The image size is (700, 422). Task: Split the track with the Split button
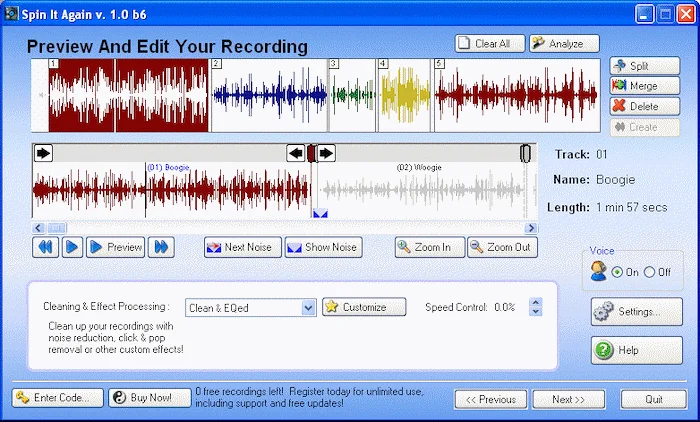pos(645,66)
